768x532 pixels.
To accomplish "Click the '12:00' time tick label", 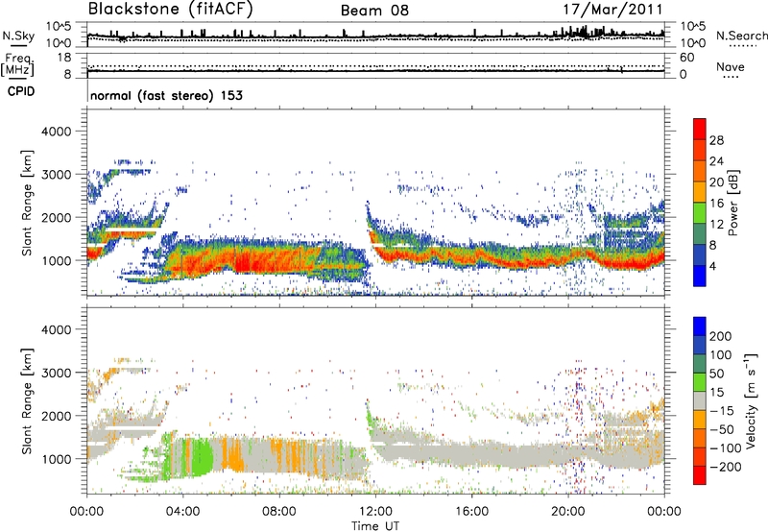I will 375,512.
